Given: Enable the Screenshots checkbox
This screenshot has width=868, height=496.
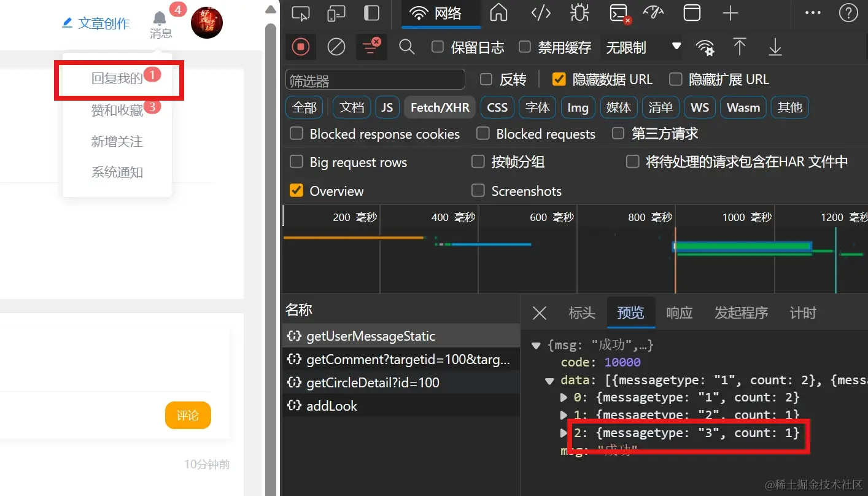Looking at the screenshot, I should point(478,190).
